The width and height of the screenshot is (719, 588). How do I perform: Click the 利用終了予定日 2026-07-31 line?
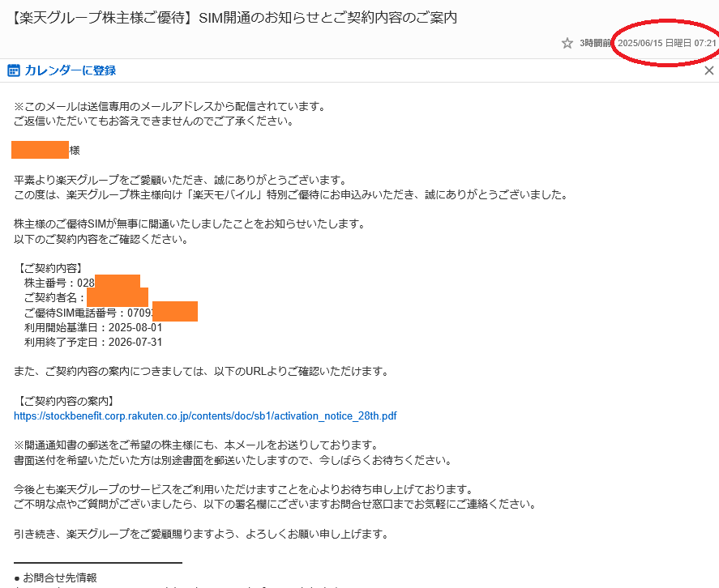(93, 342)
